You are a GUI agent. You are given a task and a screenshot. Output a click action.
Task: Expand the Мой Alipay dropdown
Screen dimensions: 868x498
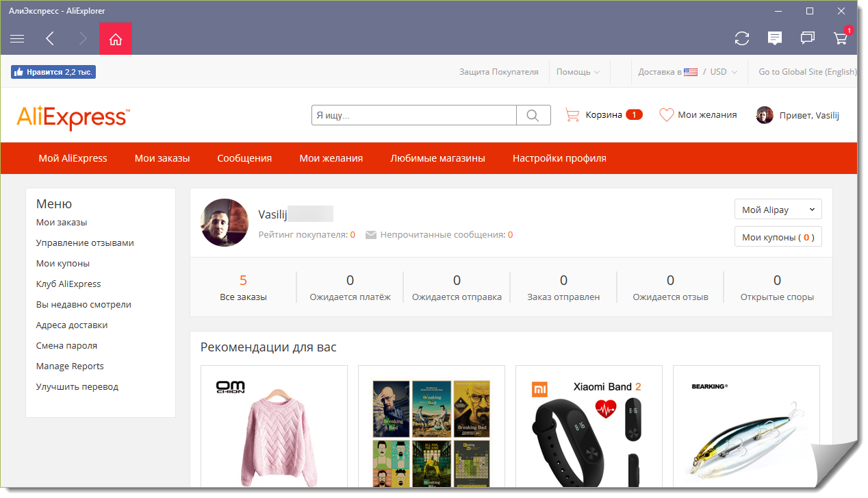(778, 210)
